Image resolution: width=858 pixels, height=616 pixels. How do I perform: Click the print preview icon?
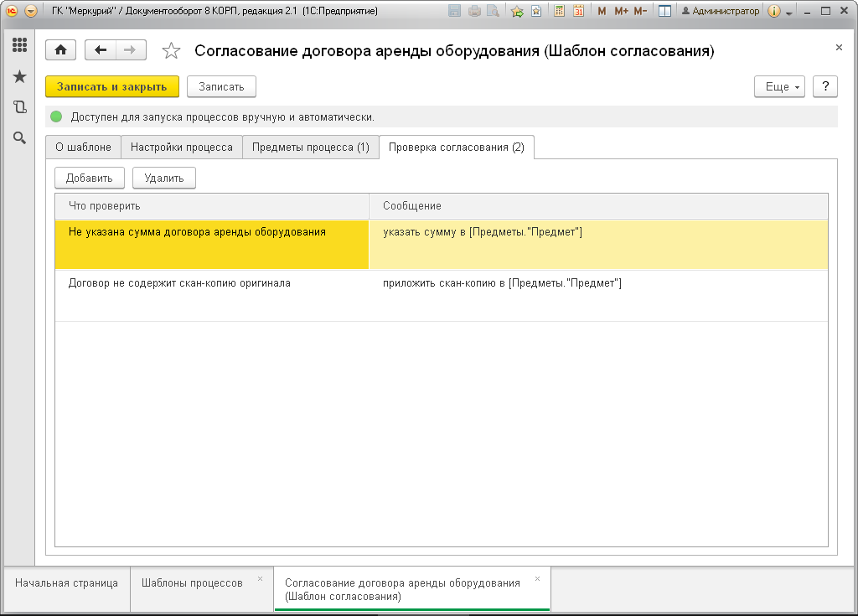[493, 11]
